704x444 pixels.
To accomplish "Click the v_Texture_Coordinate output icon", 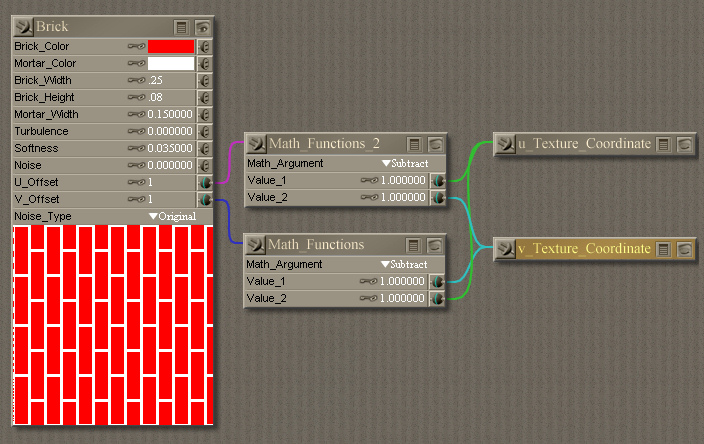I will pyautogui.click(x=505, y=249).
